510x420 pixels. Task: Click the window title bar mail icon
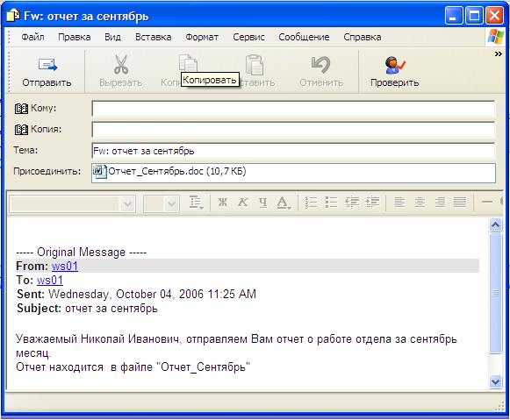point(13,16)
